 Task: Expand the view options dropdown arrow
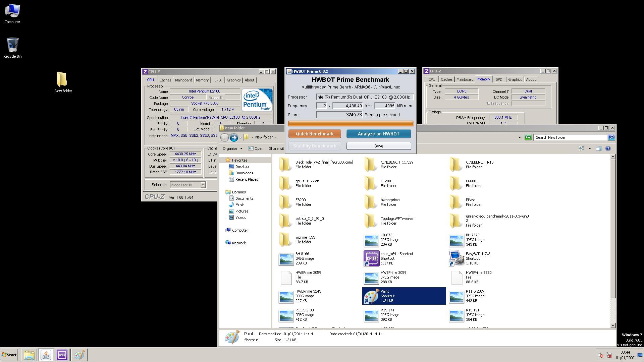click(590, 148)
